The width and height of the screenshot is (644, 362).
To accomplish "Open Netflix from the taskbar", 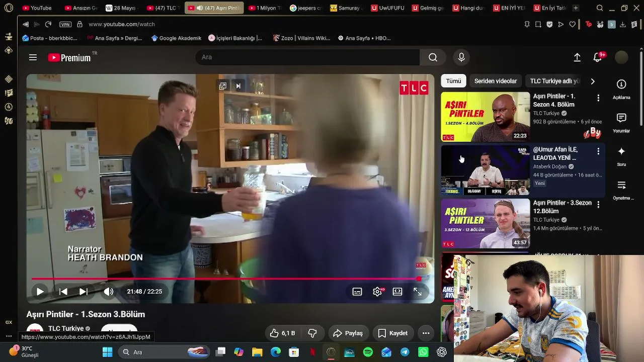I will (x=312, y=352).
